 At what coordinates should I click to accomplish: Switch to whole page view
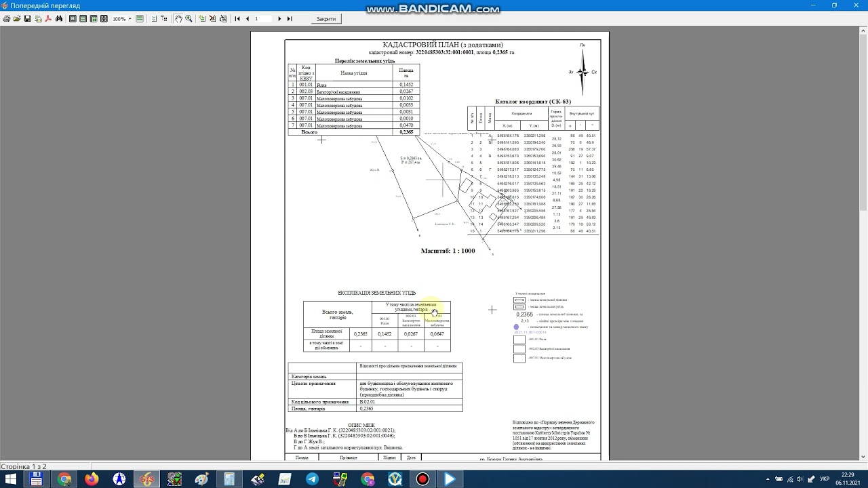(x=73, y=19)
